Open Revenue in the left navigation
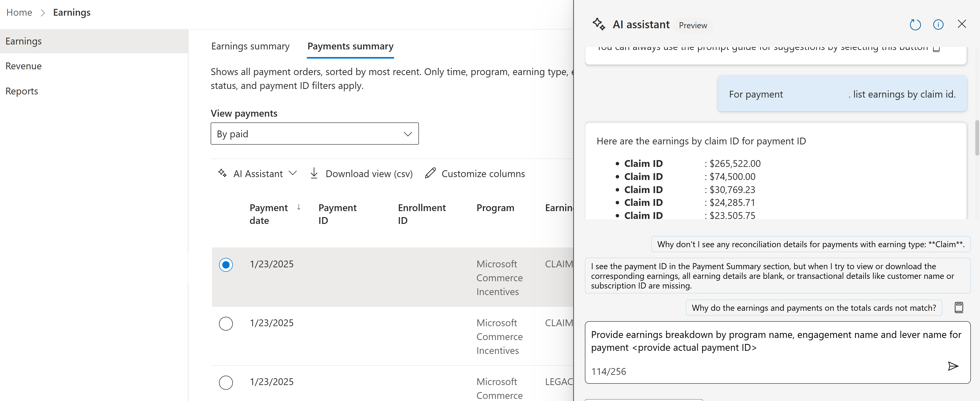Viewport: 980px width, 401px height. (x=24, y=66)
